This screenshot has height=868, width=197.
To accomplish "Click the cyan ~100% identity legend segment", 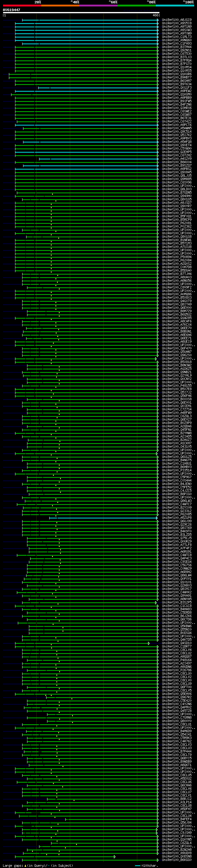I will tap(175, 6).
